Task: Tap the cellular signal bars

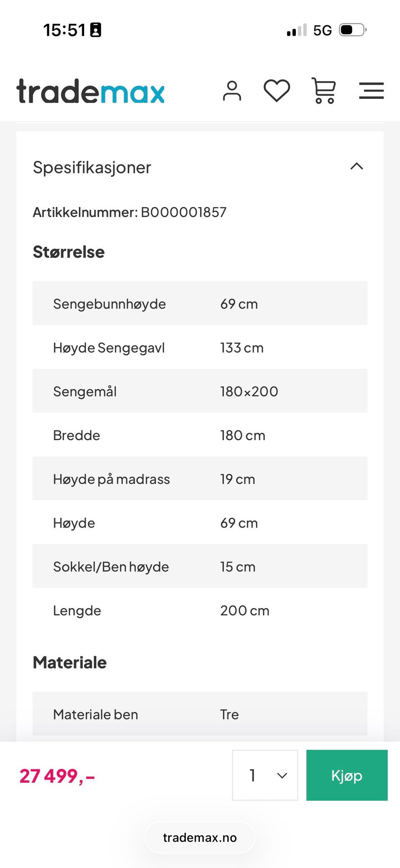Action: point(297,30)
